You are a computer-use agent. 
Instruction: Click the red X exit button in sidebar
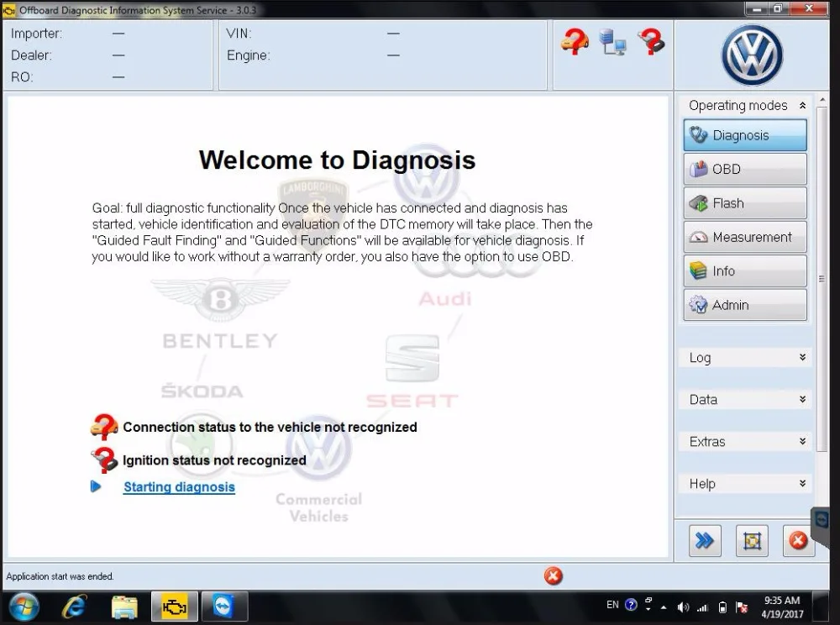(798, 541)
